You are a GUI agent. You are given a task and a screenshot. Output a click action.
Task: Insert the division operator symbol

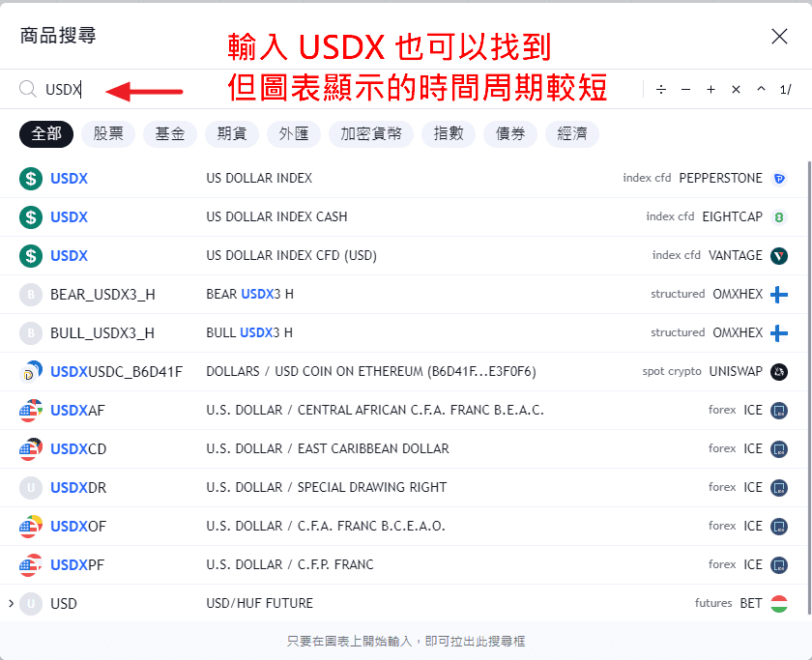(x=661, y=90)
